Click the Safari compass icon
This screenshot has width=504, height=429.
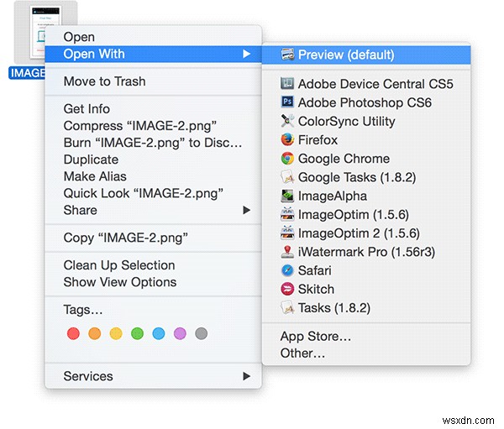pos(287,270)
